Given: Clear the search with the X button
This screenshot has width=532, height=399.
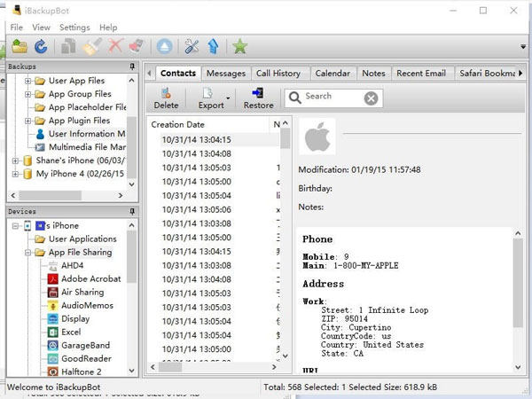Looking at the screenshot, I should 371,98.
